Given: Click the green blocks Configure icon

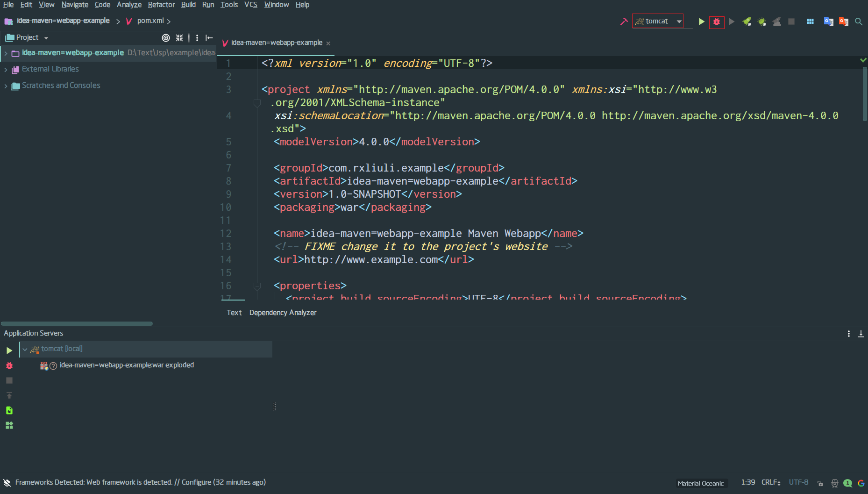Looking at the screenshot, I should coord(9,425).
